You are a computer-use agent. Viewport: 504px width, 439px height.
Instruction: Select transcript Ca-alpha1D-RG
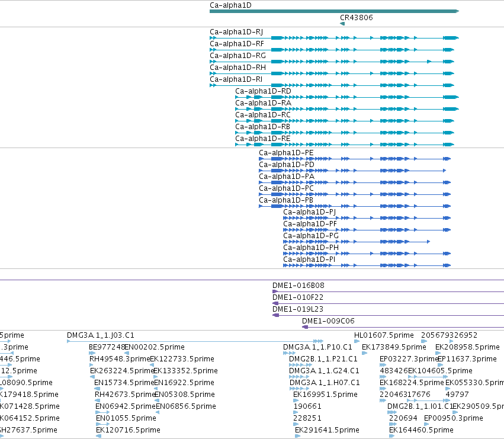point(332,62)
